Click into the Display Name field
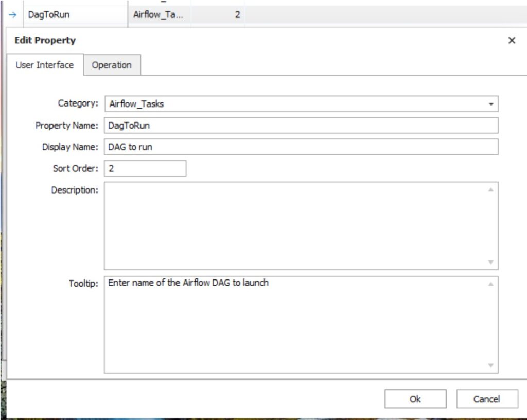The image size is (527, 420). coord(301,147)
